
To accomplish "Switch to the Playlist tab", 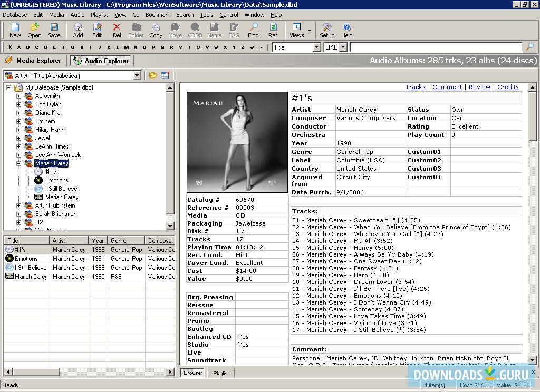I will pyautogui.click(x=221, y=373).
